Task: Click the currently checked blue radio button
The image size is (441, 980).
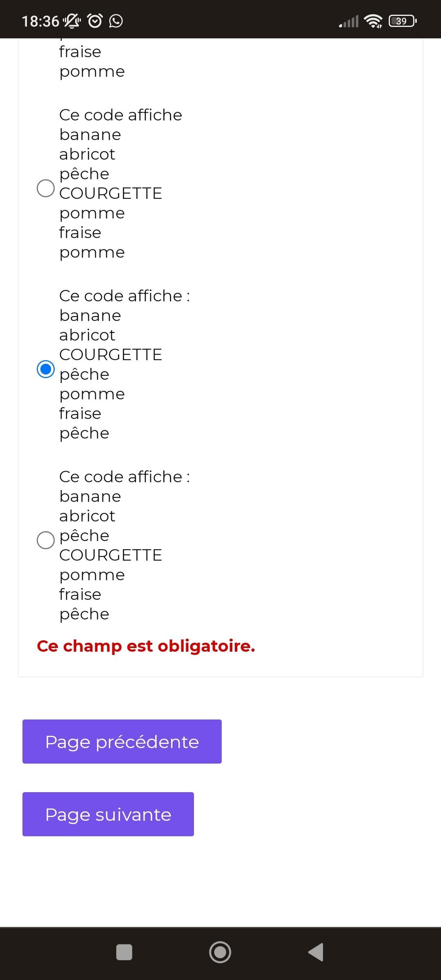Action: [x=46, y=369]
